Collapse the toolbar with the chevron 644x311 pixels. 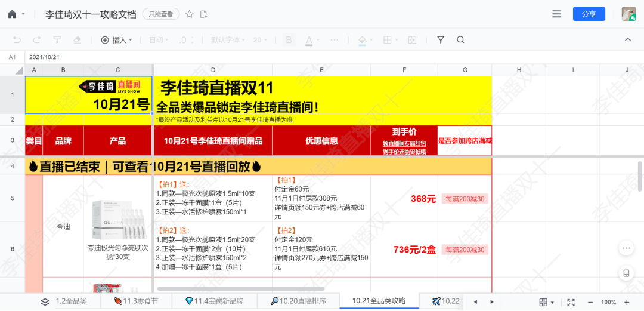click(x=627, y=39)
